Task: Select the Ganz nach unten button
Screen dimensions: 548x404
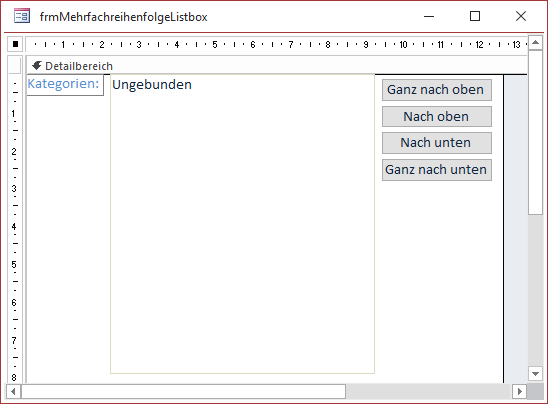Action: click(437, 170)
